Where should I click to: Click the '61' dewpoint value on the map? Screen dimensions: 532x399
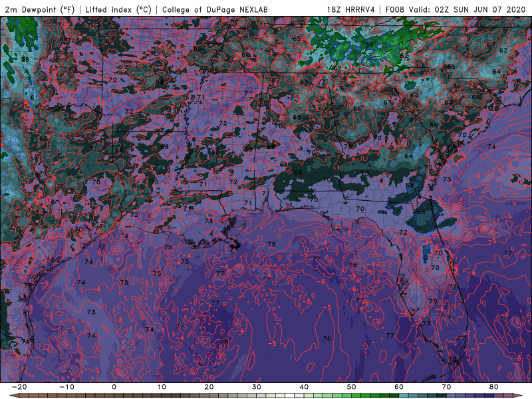tap(35, 98)
